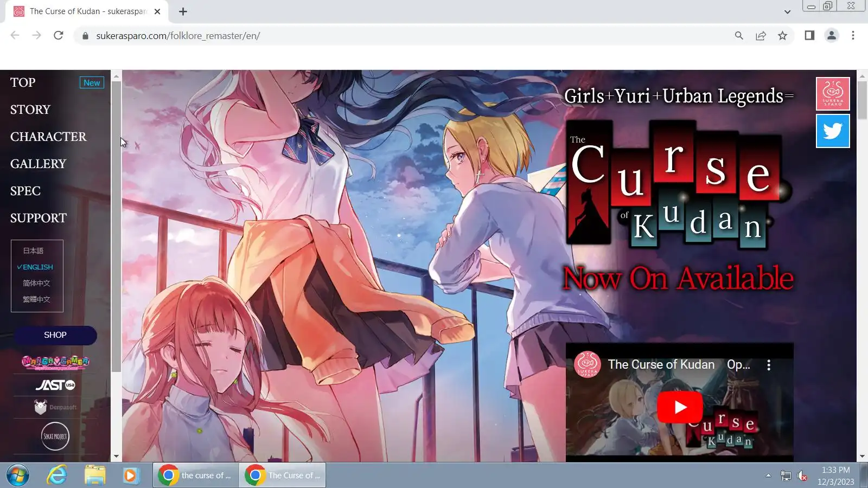This screenshot has width=868, height=488.
Task: Select the ENGLISH language option
Action: 35,267
